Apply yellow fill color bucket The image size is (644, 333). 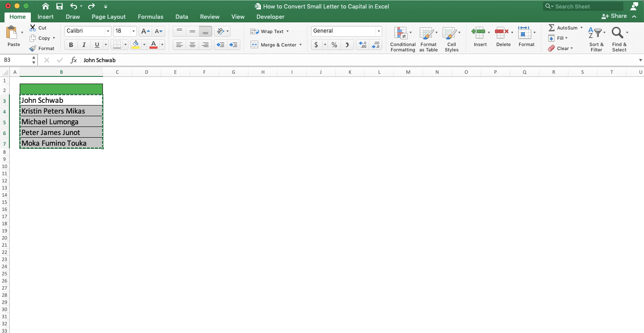click(x=136, y=45)
